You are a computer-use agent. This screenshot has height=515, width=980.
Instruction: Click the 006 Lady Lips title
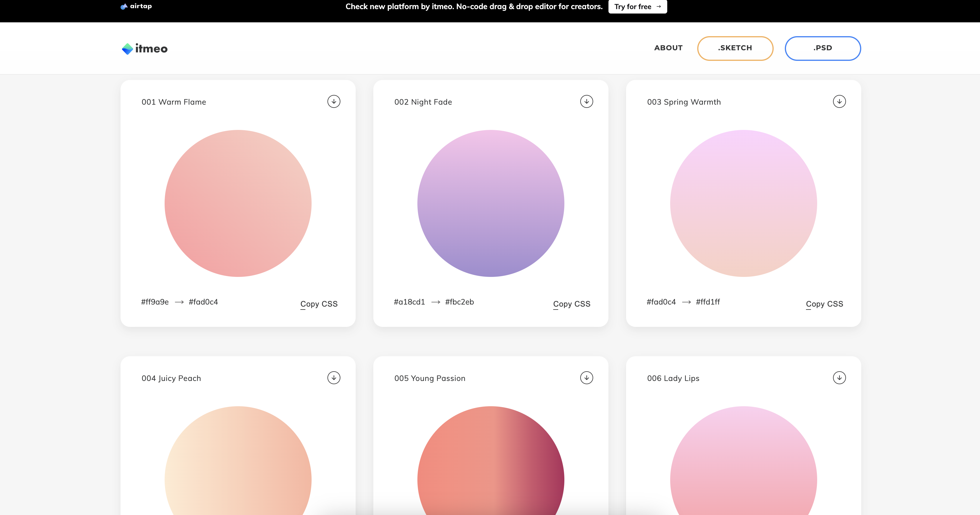tap(673, 378)
